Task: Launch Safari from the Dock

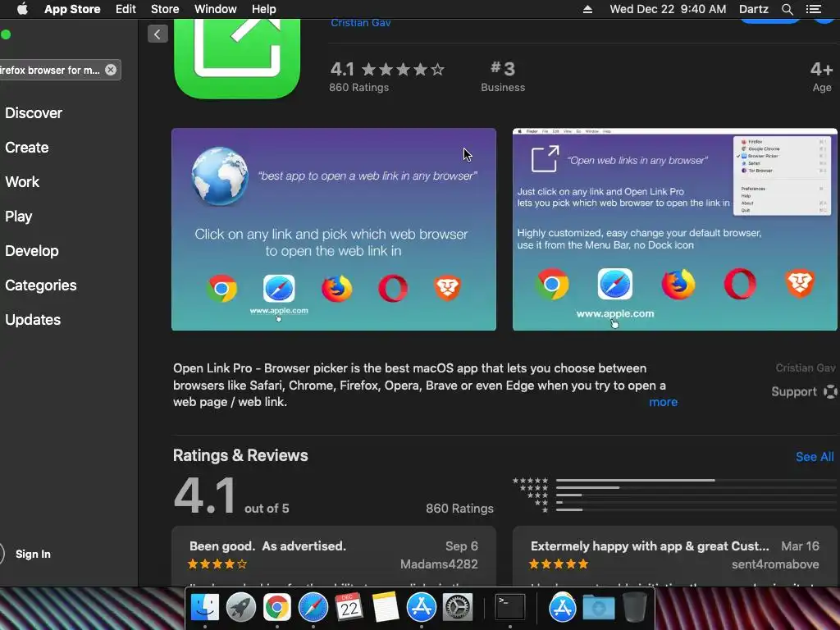Action: (313, 608)
